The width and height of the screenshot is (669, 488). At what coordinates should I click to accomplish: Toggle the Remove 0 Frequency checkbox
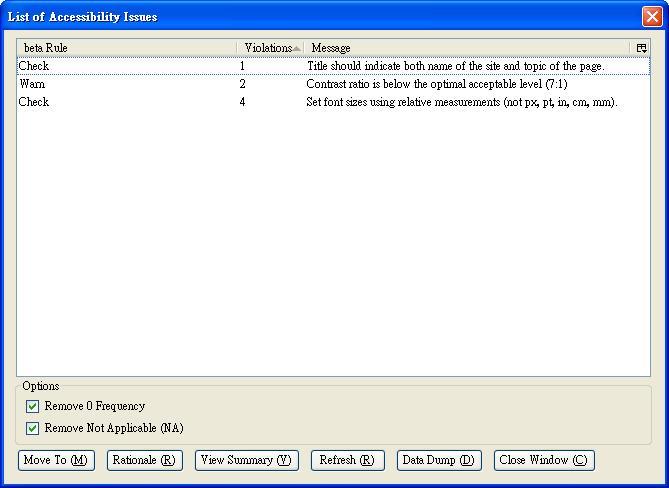32,406
